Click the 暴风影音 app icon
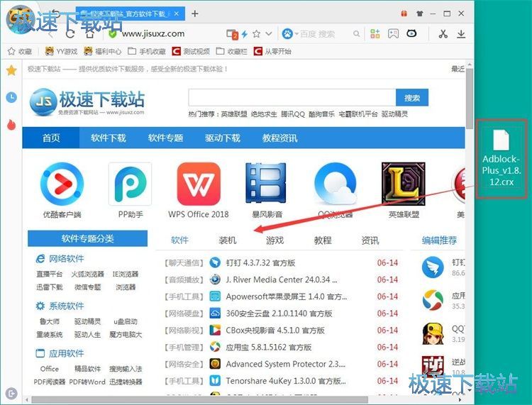Image resolution: width=532 pixels, height=405 pixels. pyautogui.click(x=267, y=184)
